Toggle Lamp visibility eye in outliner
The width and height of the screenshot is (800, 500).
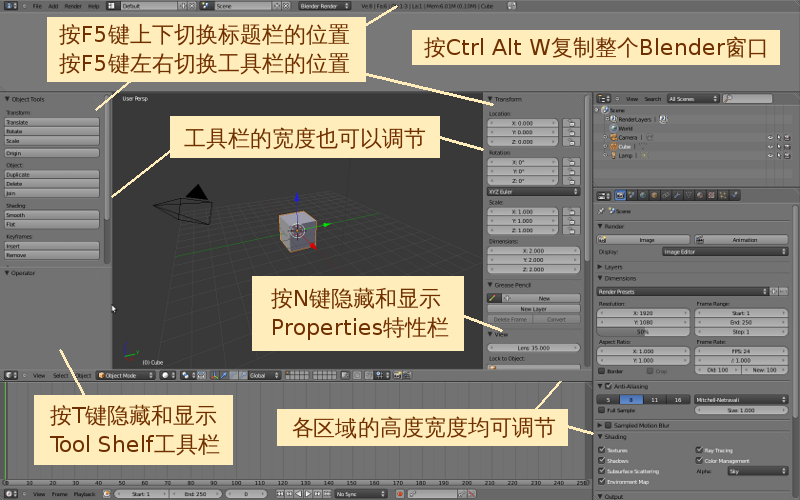770,156
